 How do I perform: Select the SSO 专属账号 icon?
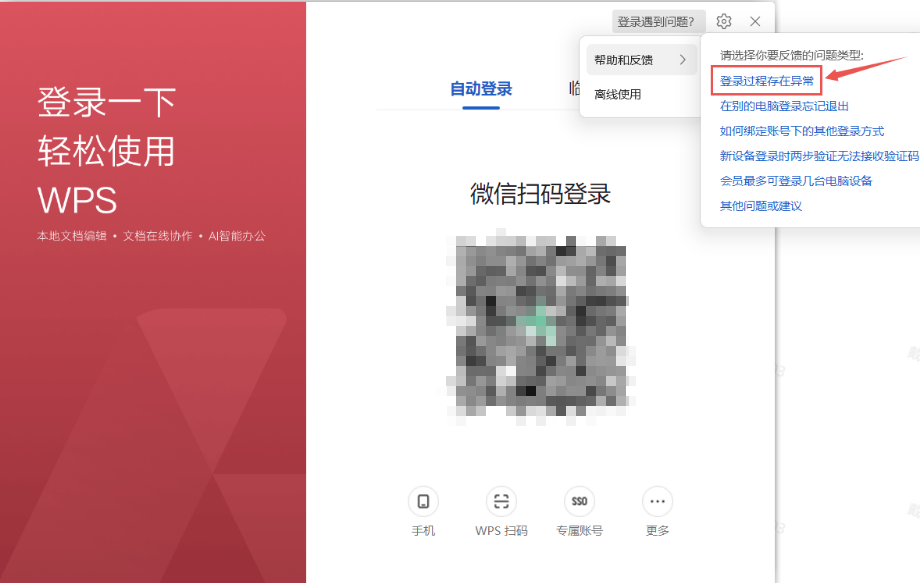pyautogui.click(x=579, y=501)
